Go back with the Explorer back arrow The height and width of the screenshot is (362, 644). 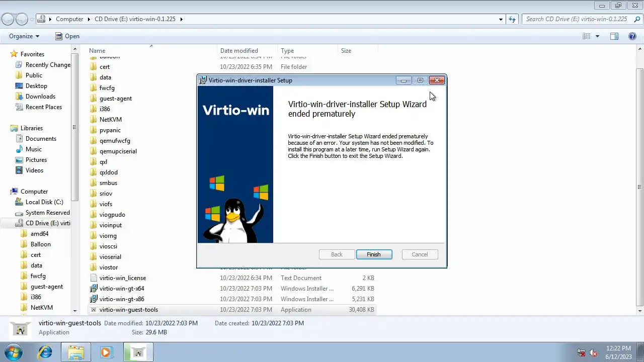pos(8,19)
